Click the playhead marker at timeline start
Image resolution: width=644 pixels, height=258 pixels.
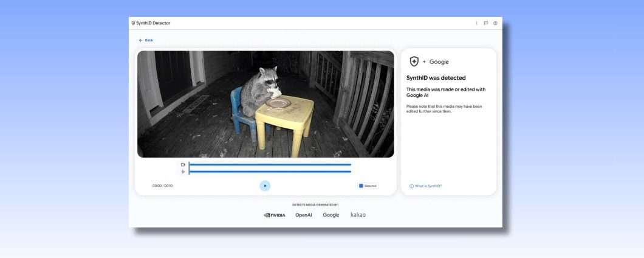pyautogui.click(x=189, y=168)
